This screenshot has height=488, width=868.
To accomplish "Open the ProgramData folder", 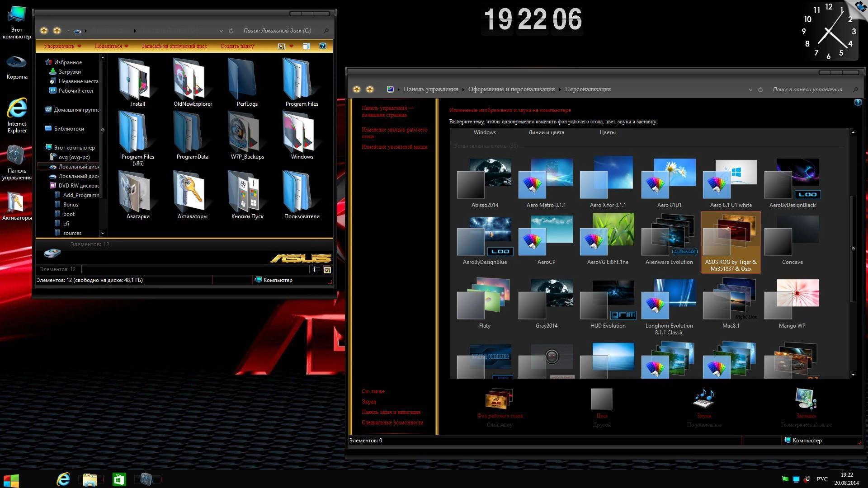I will pos(193,135).
